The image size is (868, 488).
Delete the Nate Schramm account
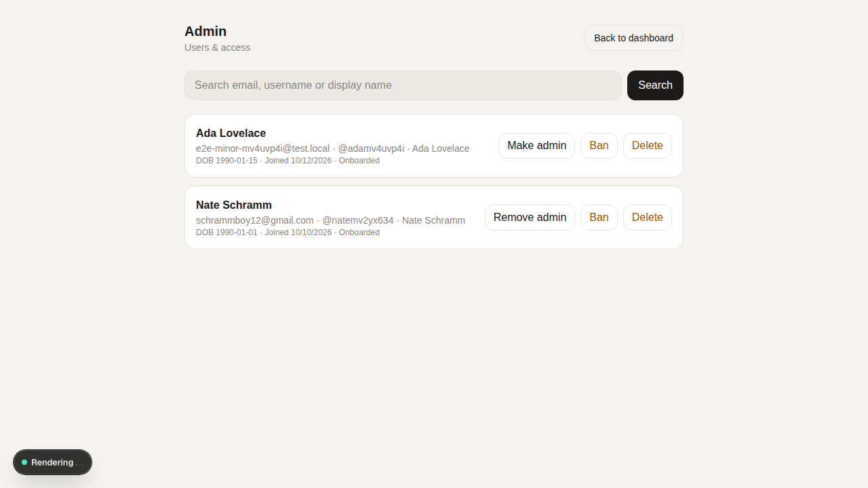click(x=648, y=218)
